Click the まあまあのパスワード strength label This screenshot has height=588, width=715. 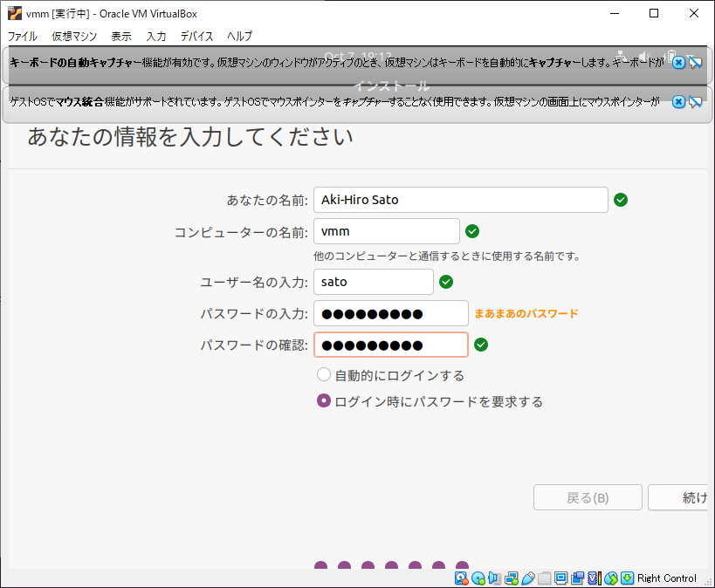(526, 313)
